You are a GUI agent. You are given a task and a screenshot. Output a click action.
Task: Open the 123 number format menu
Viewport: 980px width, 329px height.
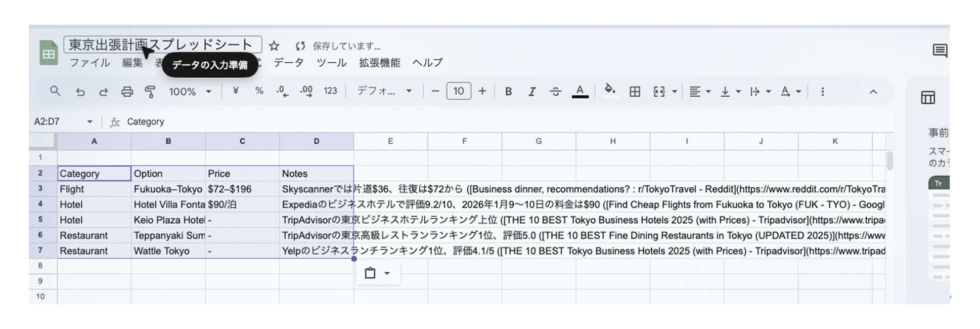point(330,91)
